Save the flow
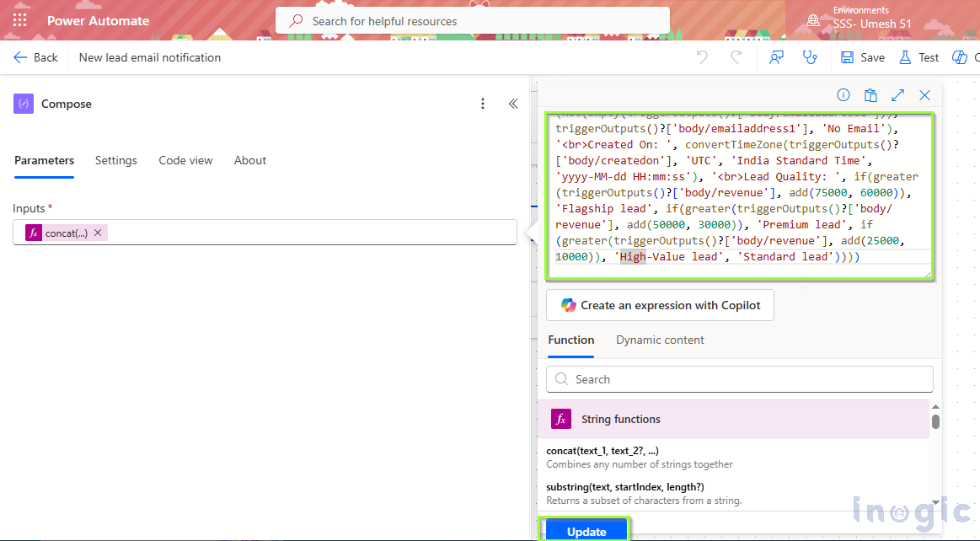Screen dimensions: 980x541 pyautogui.click(x=863, y=57)
